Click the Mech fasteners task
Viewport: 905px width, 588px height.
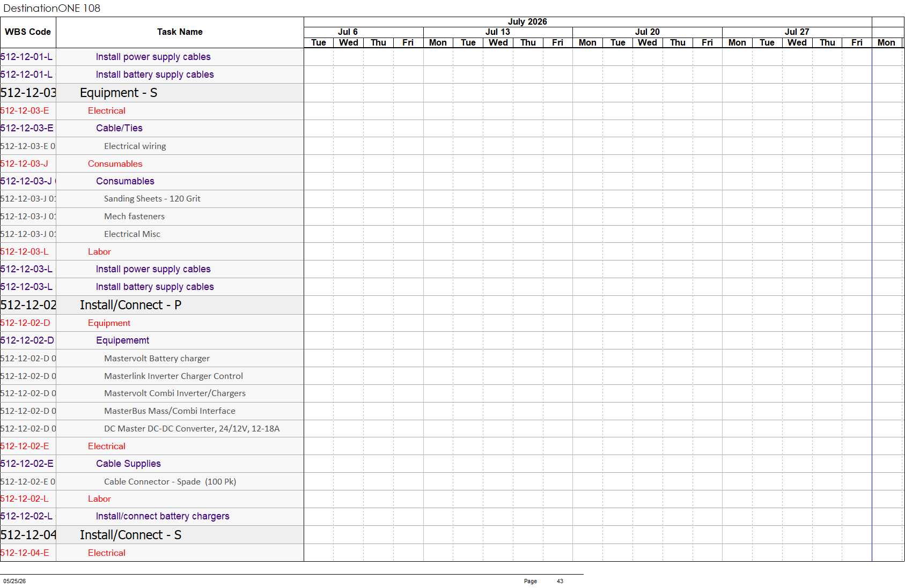tap(135, 217)
